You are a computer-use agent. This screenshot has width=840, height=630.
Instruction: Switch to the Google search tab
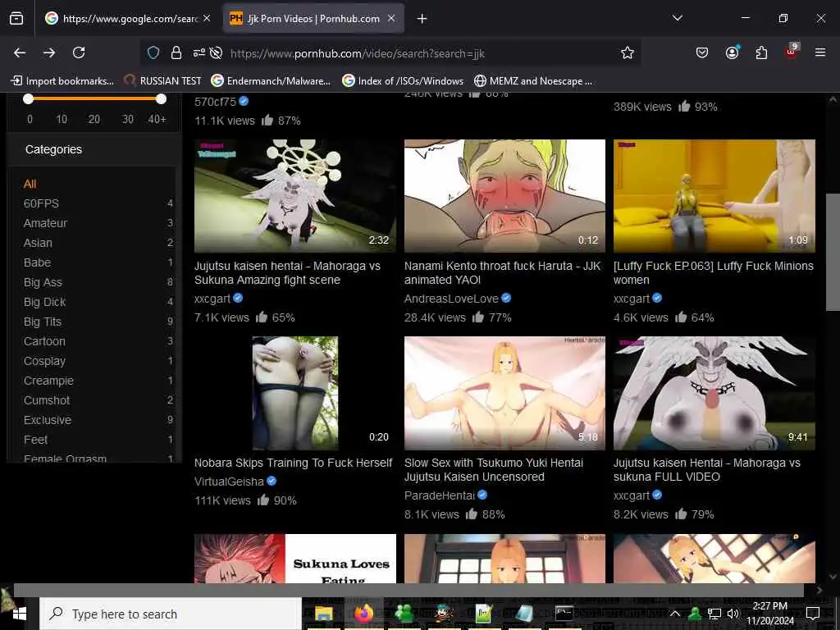click(x=128, y=18)
